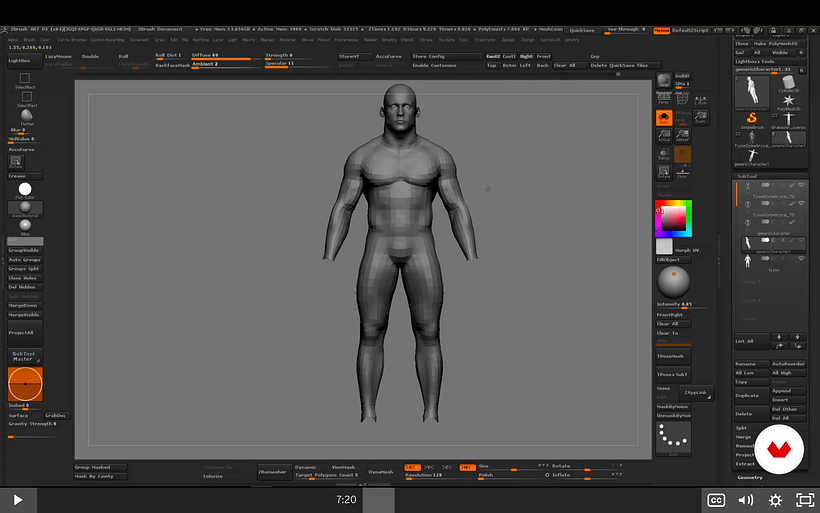Open the Alpha menu
This screenshot has width=820, height=513.
[x=13, y=40]
